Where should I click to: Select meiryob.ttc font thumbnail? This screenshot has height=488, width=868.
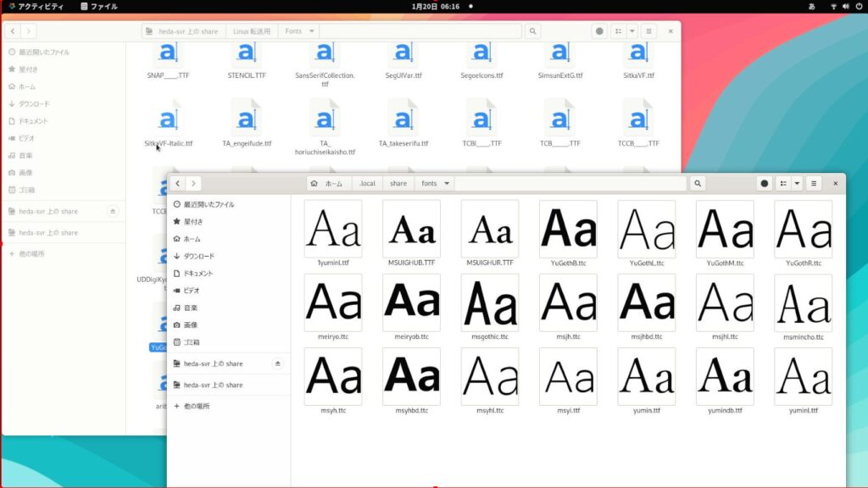[411, 302]
